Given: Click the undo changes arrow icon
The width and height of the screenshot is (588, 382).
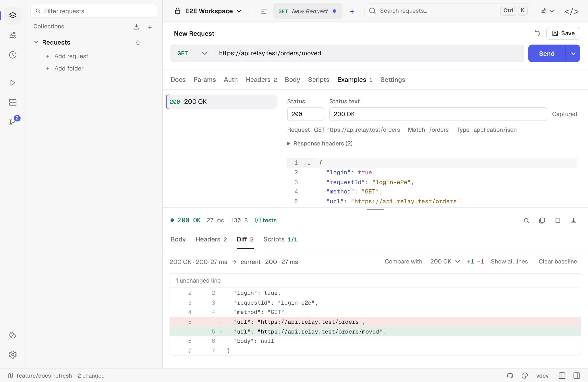Looking at the screenshot, I should click(x=537, y=33).
